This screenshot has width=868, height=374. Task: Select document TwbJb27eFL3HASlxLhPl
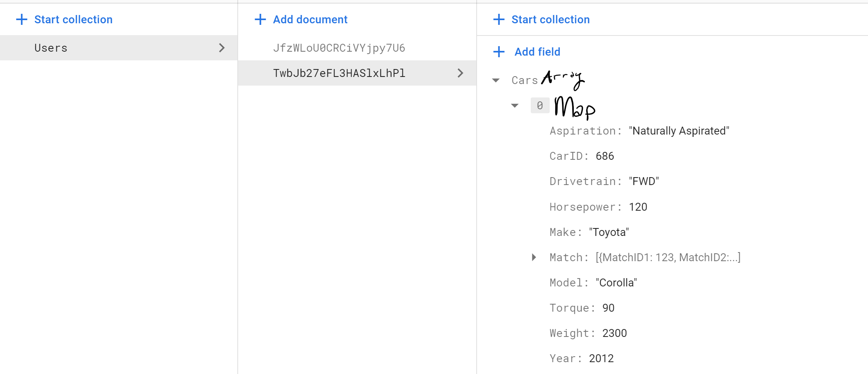pyautogui.click(x=357, y=73)
